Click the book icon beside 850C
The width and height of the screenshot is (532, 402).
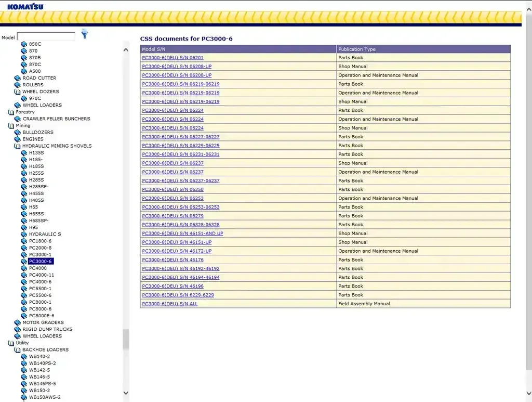(x=24, y=44)
